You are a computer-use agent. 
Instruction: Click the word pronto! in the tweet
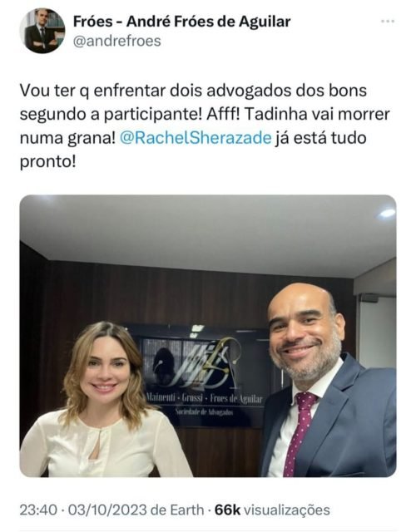(x=47, y=162)
